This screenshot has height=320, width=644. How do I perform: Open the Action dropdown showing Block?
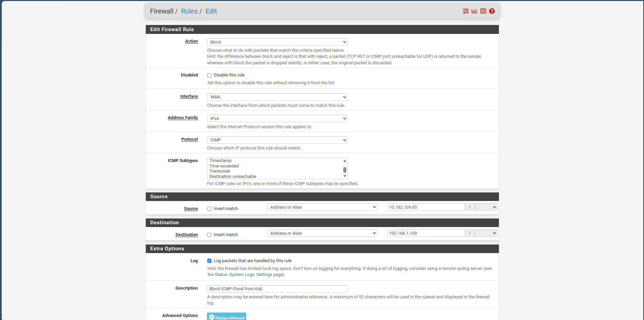click(277, 42)
